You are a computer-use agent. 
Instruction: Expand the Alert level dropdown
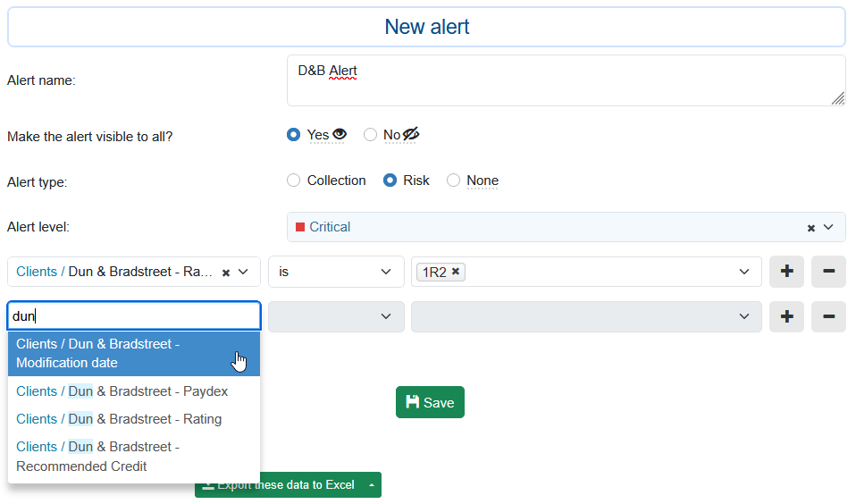pos(828,227)
